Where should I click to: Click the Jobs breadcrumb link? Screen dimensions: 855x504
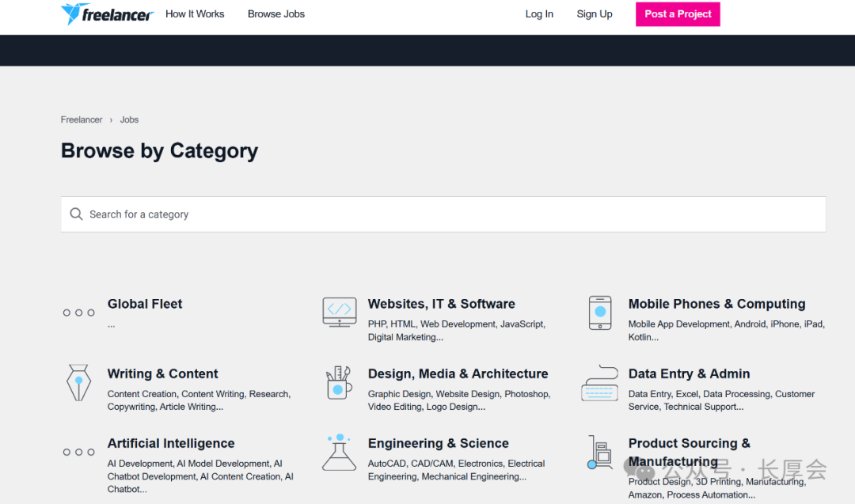[129, 120]
